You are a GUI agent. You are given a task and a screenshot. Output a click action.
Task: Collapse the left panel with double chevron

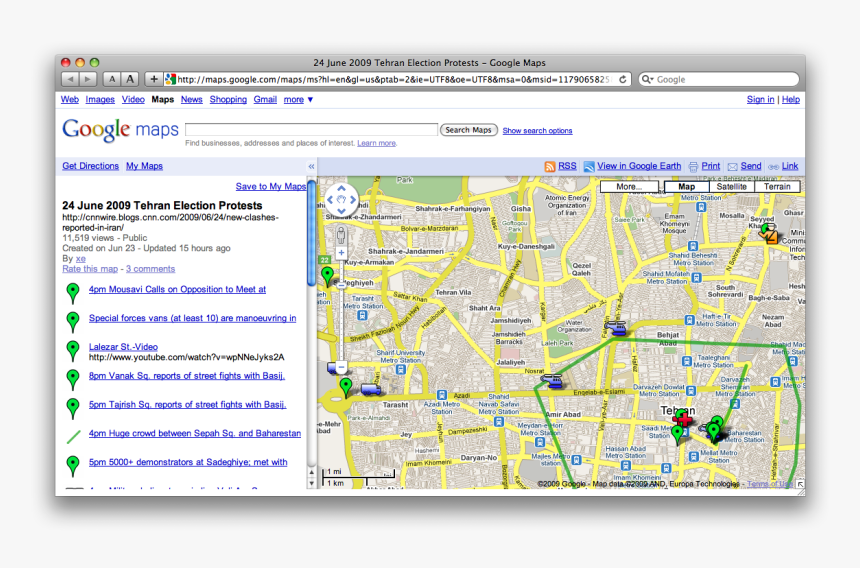point(311,166)
